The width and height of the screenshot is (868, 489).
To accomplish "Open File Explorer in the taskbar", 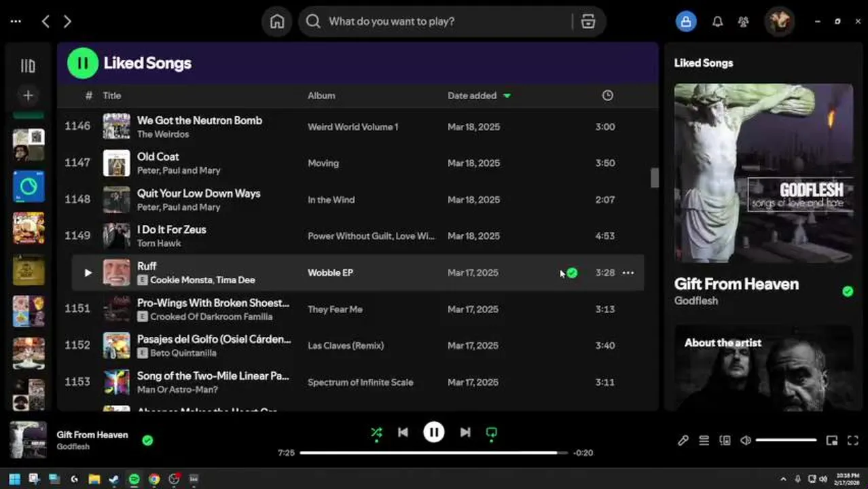I will [x=94, y=479].
